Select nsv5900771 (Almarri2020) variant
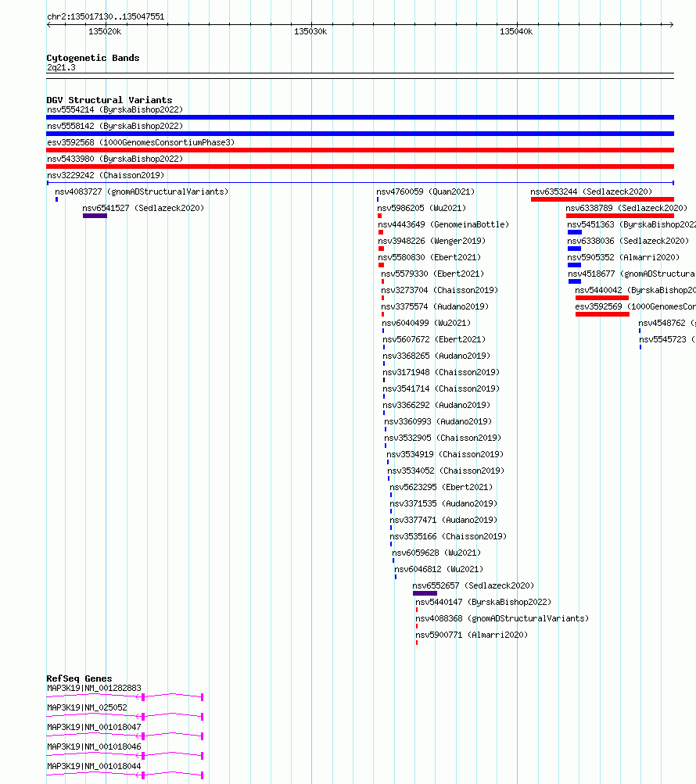Viewport: 696px width, 784px height. [x=472, y=635]
